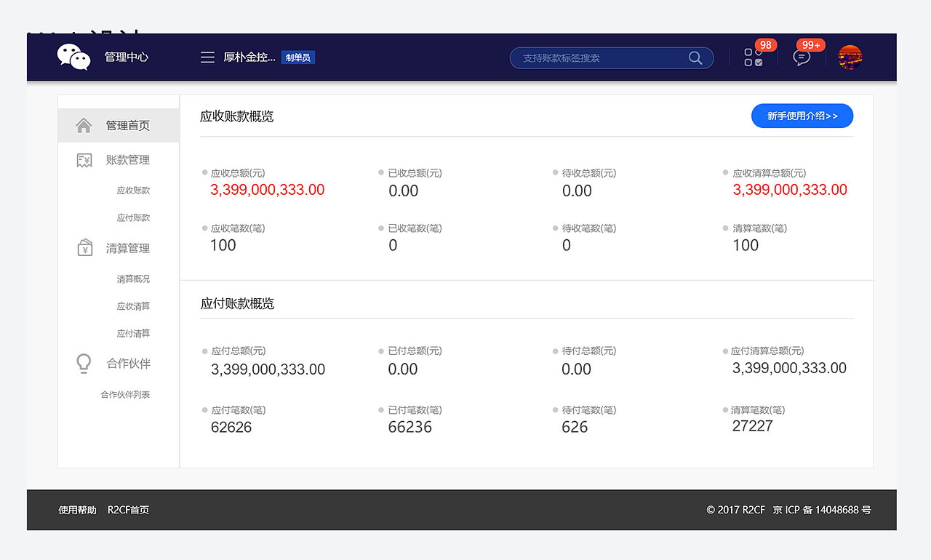Image resolution: width=931 pixels, height=560 pixels.
Task: Open the 清算概况 menu entry
Action: point(133,279)
